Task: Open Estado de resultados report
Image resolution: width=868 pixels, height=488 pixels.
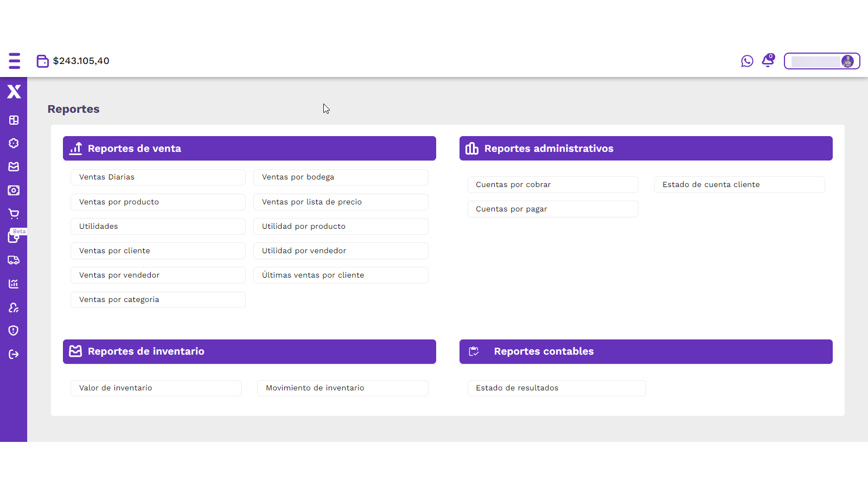Action: pos(557,388)
